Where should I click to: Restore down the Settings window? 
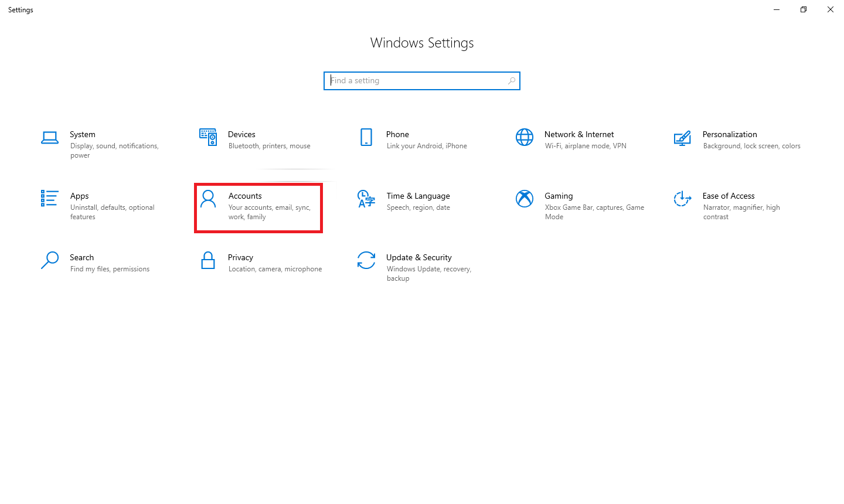pos(804,9)
